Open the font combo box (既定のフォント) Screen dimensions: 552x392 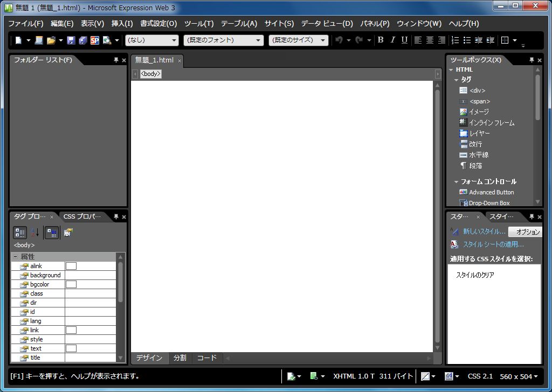tap(223, 40)
